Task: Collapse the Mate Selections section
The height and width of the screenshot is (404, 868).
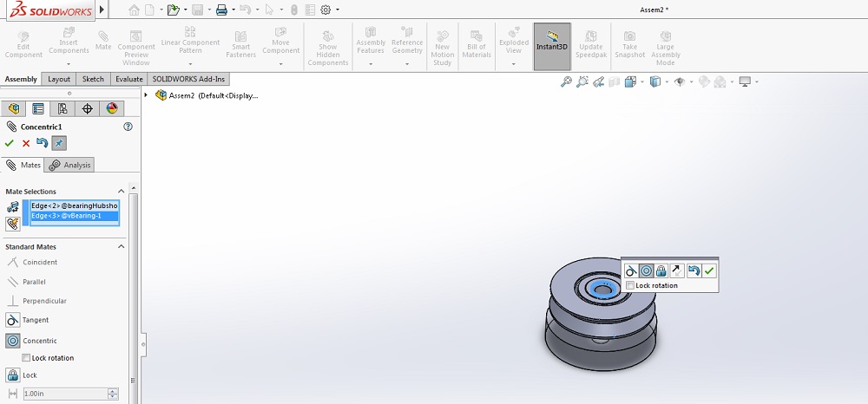Action: tap(122, 192)
